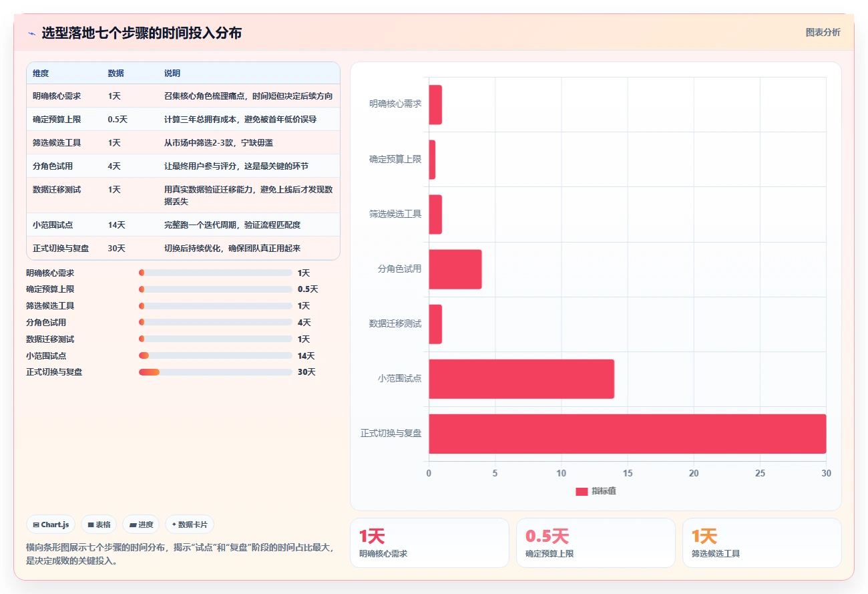
Task: Click the Chart.js tag chip
Action: [x=51, y=525]
